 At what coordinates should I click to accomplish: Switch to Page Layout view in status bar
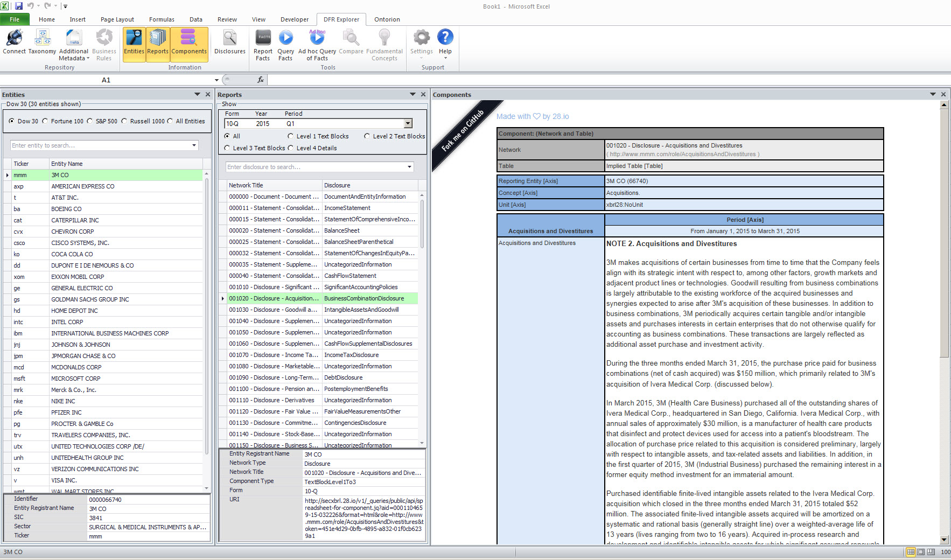click(921, 552)
